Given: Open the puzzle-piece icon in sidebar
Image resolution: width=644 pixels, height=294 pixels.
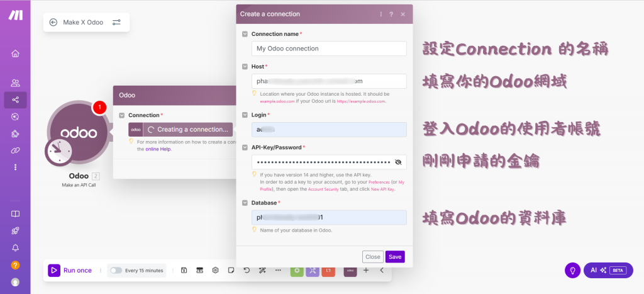Looking at the screenshot, I should (15, 133).
